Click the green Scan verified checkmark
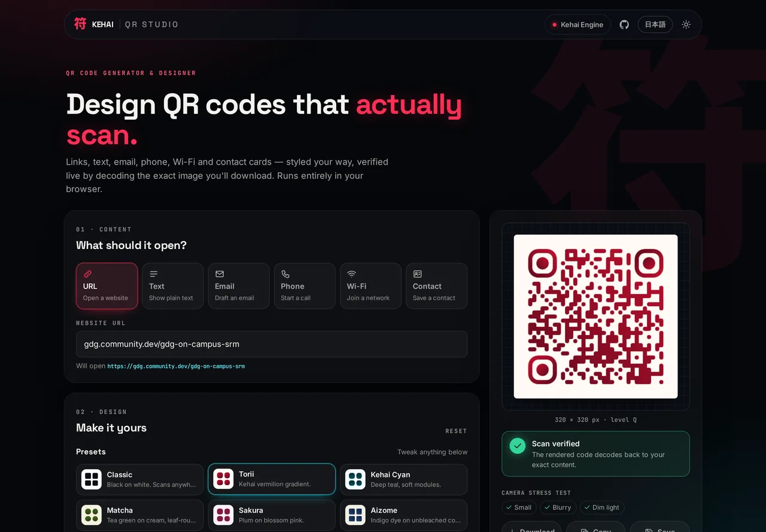766x532 pixels. 517,445
